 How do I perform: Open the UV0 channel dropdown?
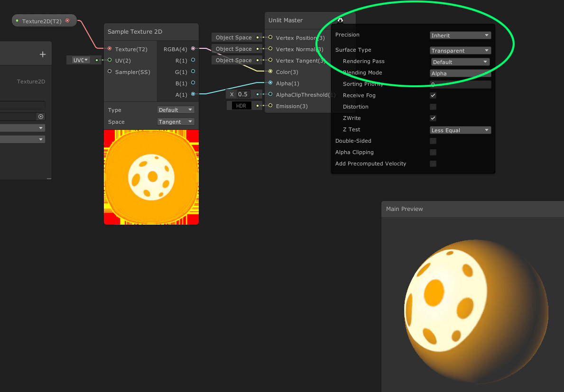[x=81, y=60]
